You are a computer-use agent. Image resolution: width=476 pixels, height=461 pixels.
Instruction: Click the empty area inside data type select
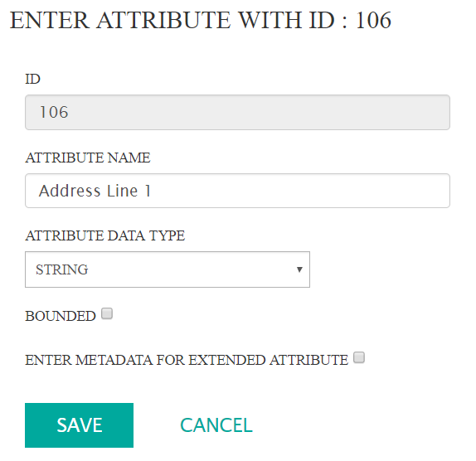click(192, 269)
